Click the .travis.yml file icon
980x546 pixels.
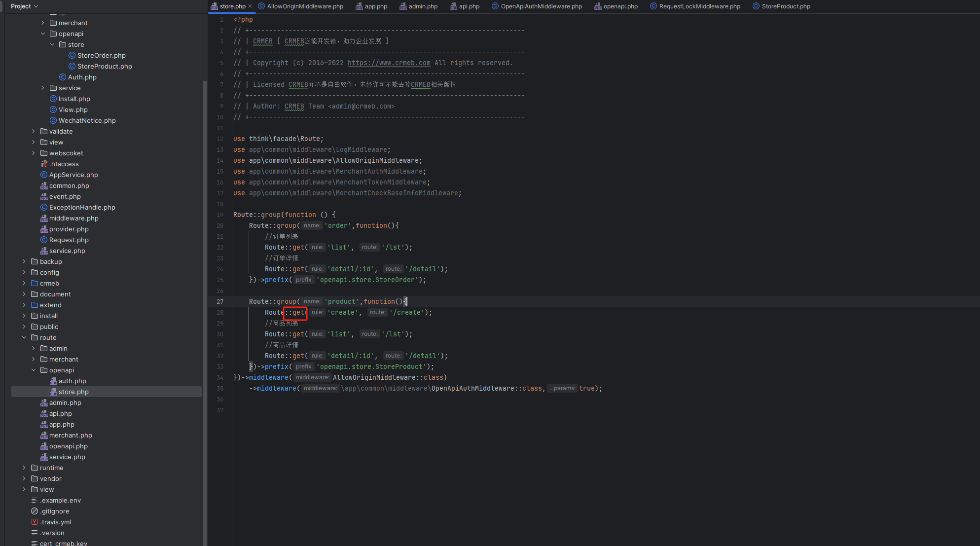[35, 522]
